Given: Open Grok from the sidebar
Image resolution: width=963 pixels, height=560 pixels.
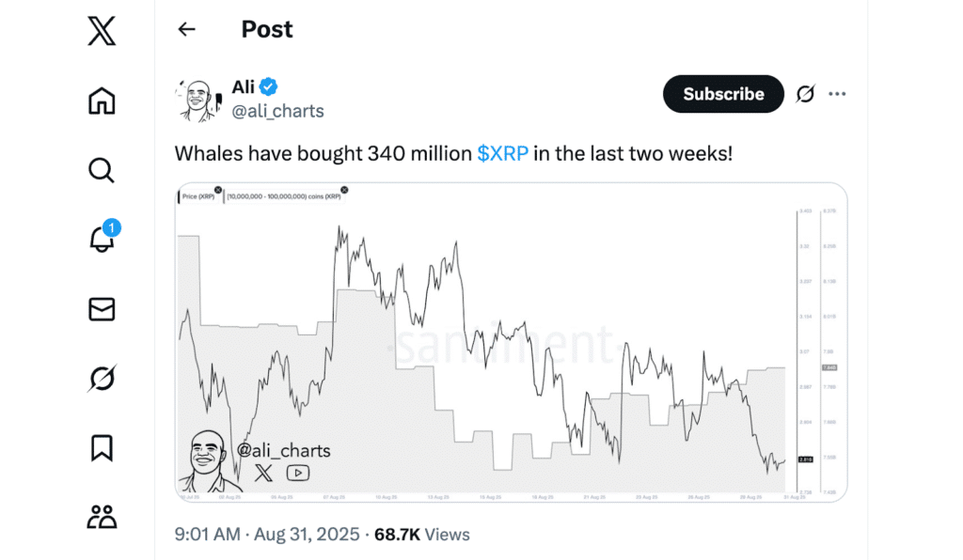Looking at the screenshot, I should point(102,379).
